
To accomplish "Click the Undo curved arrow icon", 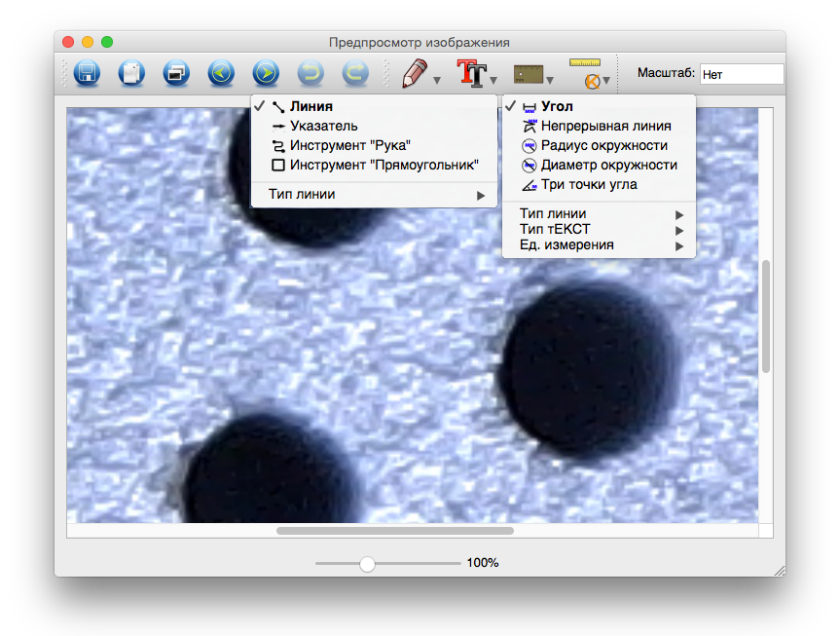I will click(310, 72).
